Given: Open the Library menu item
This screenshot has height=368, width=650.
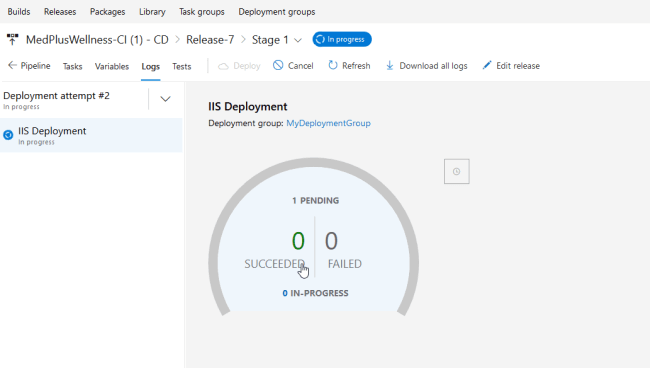Looking at the screenshot, I should click(152, 12).
